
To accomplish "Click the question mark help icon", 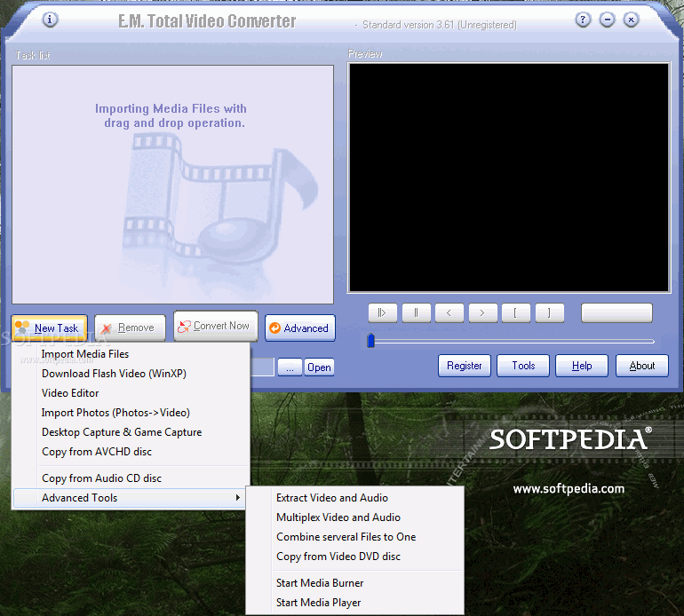I will click(583, 20).
